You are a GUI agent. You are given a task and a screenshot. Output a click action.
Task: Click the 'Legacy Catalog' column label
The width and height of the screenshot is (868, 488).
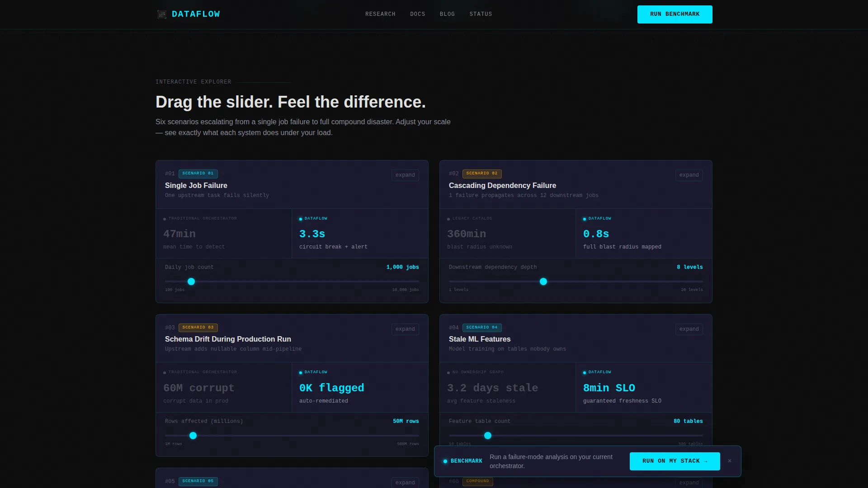472,219
